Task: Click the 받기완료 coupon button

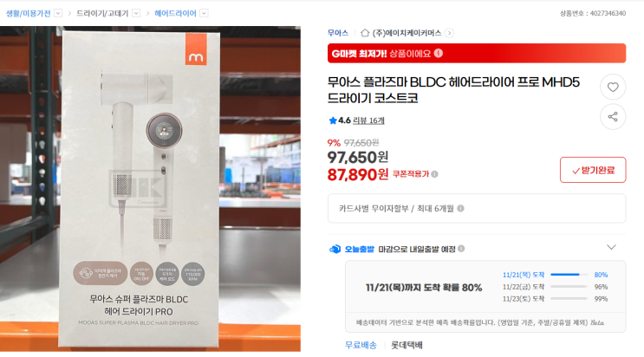Action: [x=593, y=170]
